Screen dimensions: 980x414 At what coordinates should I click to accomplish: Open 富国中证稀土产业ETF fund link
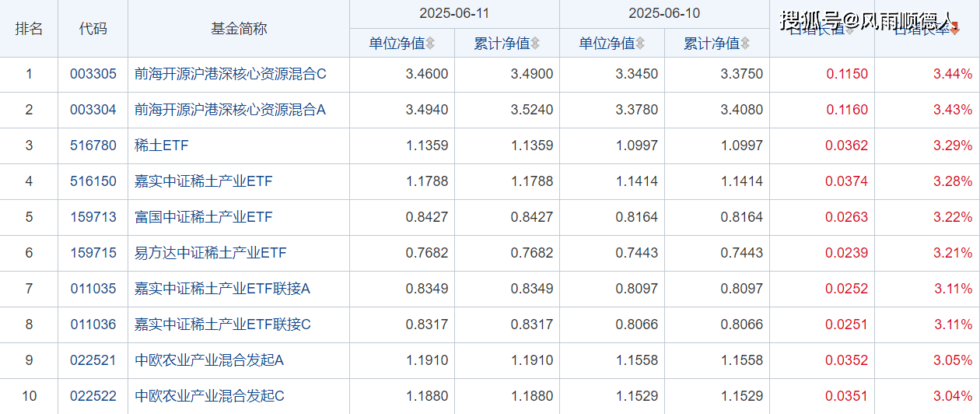[204, 218]
